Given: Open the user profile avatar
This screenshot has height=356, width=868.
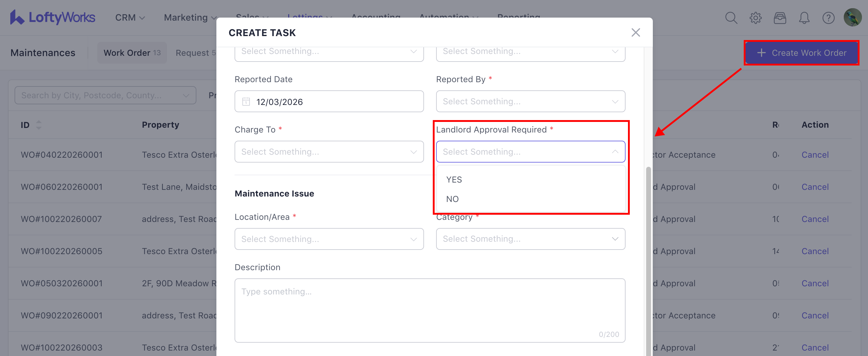Looking at the screenshot, I should coord(852,17).
